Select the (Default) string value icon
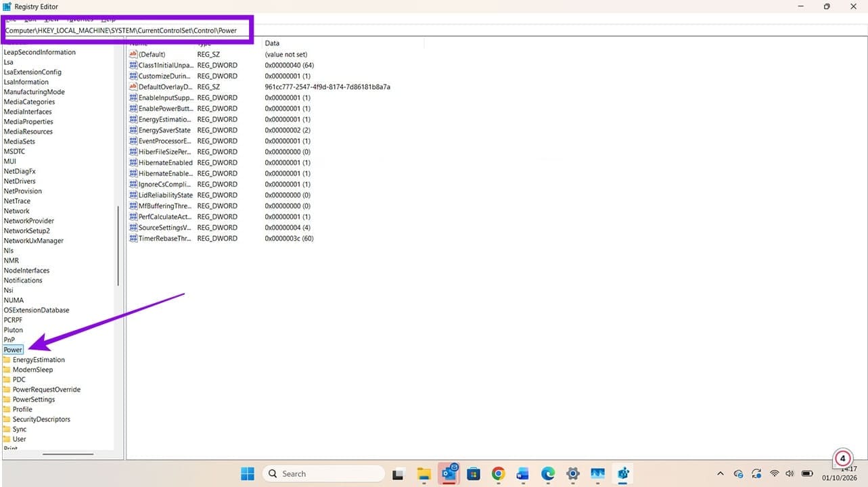 133,54
